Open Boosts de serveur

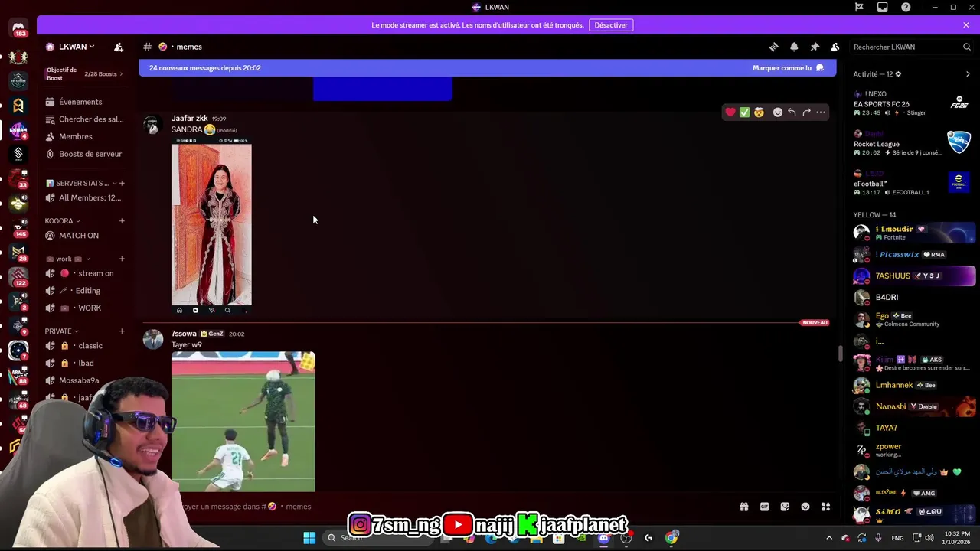84,154
